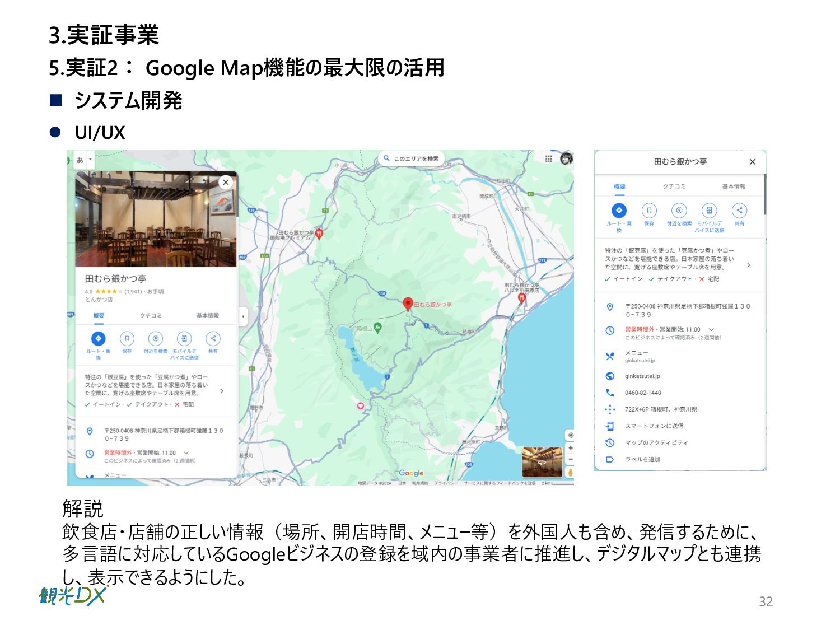Expand opening hours chevron in the map side panel
840x630 pixels.
point(186,452)
